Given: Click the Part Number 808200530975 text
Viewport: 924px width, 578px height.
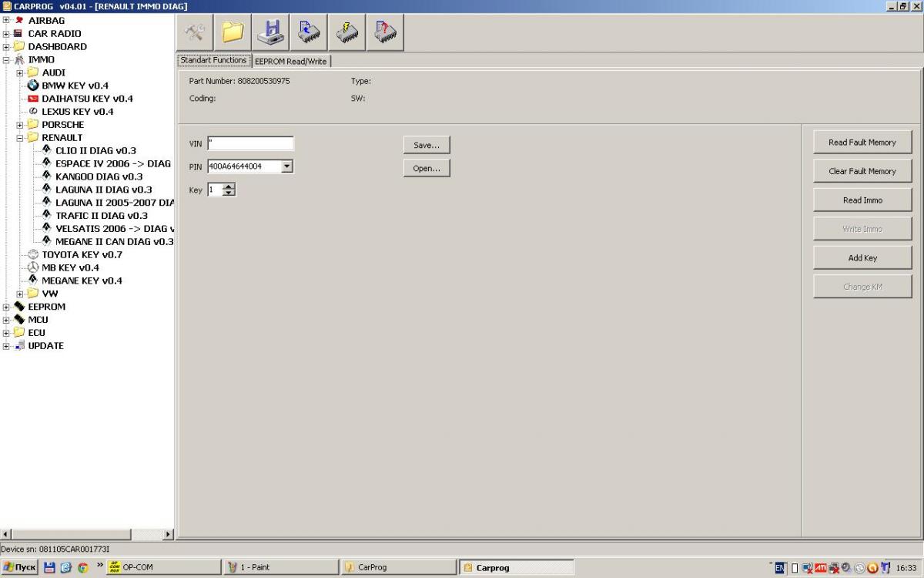Looking at the screenshot, I should point(239,81).
